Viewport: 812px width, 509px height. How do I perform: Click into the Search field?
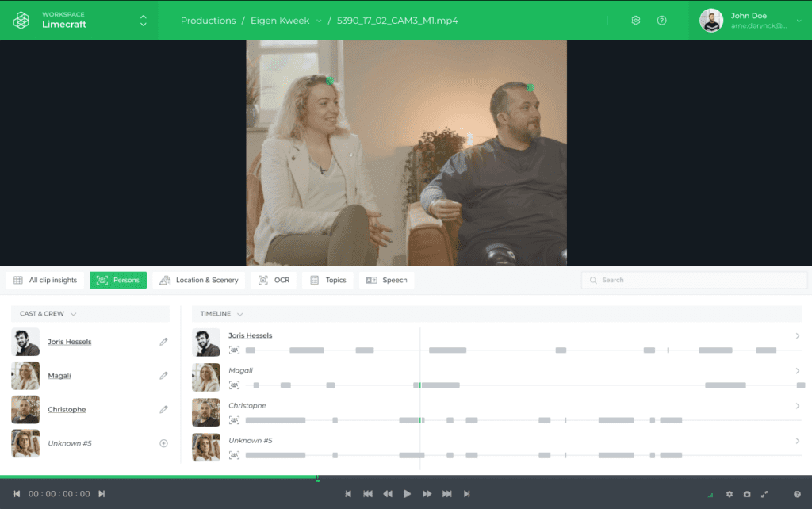[x=694, y=280]
